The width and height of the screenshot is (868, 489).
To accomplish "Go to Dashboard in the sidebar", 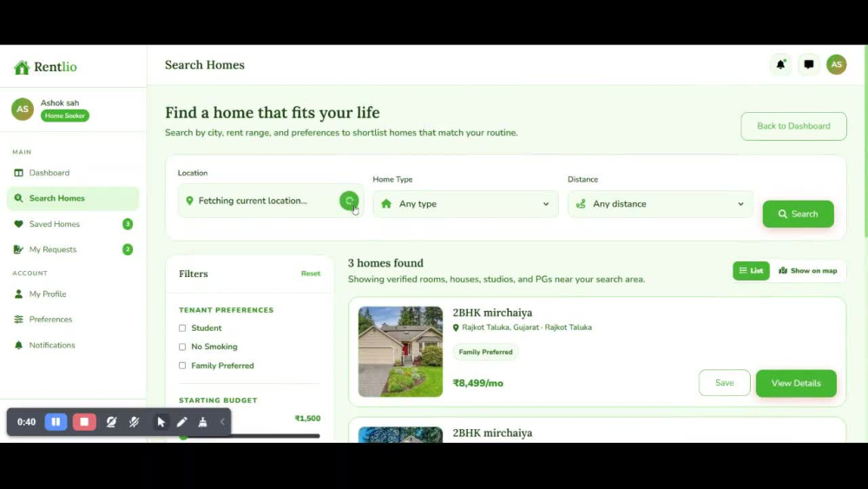I will coord(73,173).
